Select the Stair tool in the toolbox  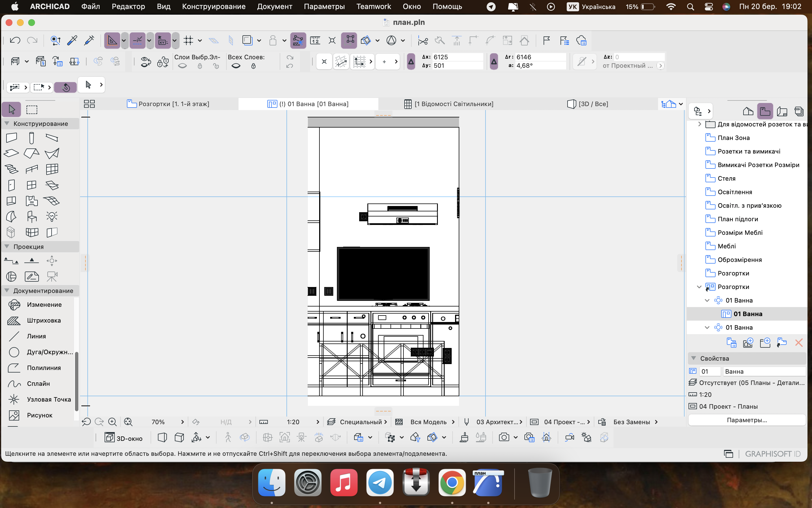click(x=11, y=169)
